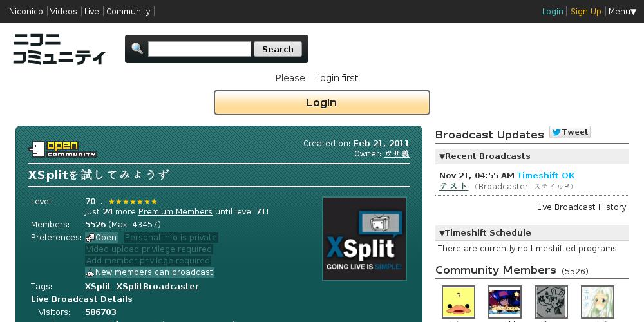644x322 pixels.
Task: Open the blue starry member avatar
Action: [x=505, y=302]
